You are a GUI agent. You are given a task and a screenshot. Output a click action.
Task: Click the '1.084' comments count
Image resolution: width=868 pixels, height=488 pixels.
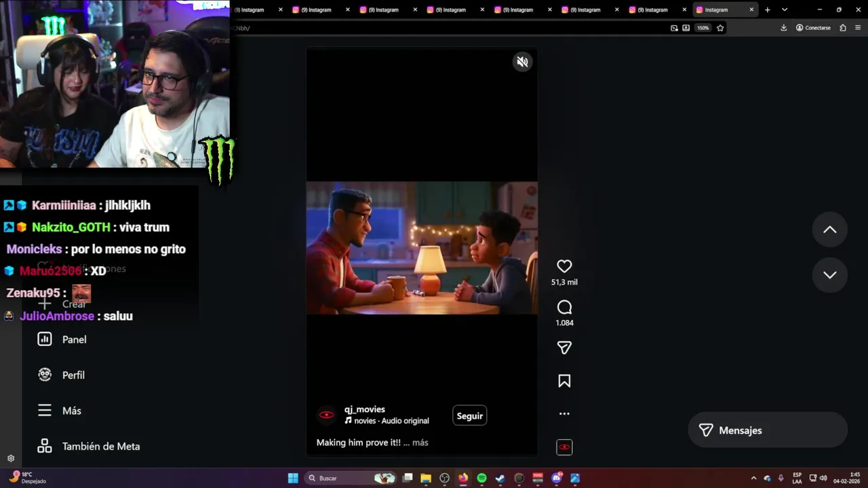click(x=564, y=323)
